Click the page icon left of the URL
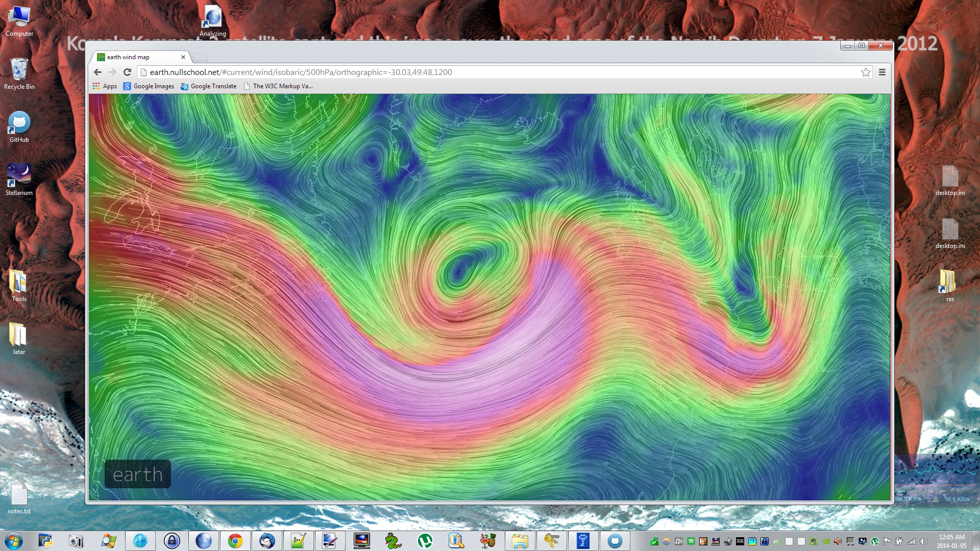The height and width of the screenshot is (551, 980). [144, 72]
